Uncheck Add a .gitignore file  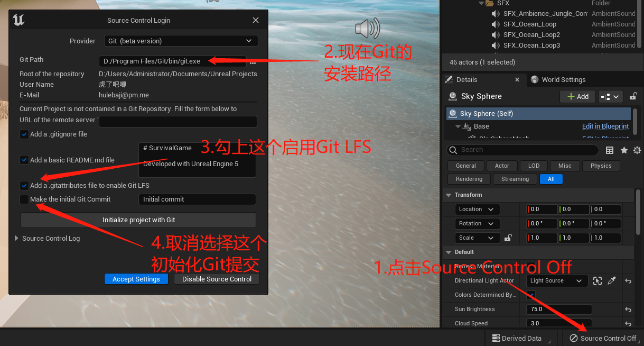click(x=24, y=134)
